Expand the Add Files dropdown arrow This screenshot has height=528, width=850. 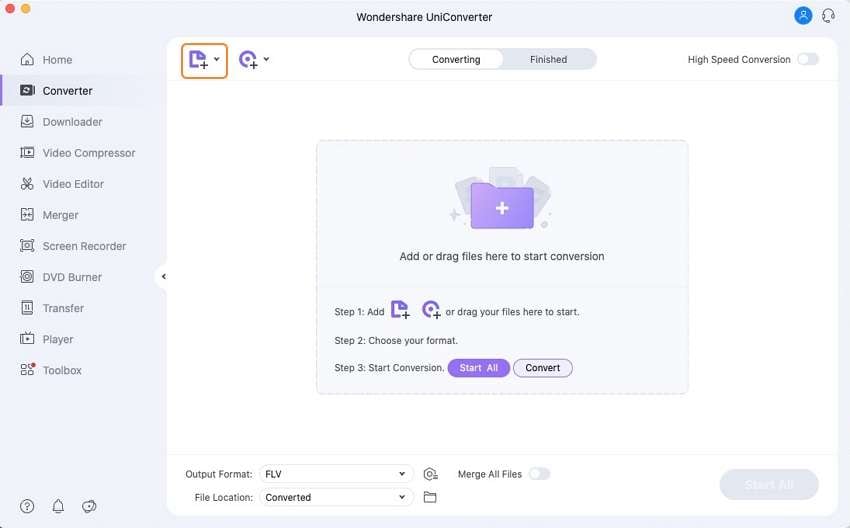point(217,60)
